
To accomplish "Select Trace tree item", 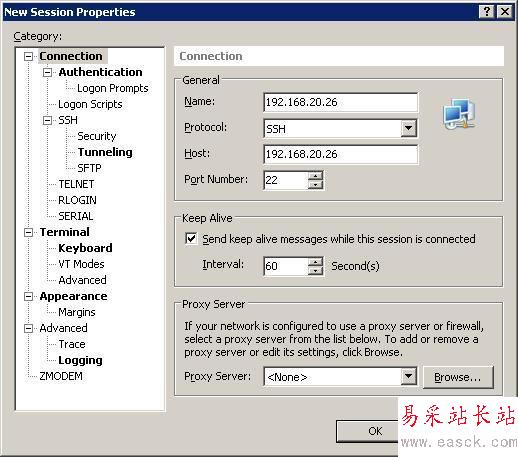I will click(x=72, y=344).
